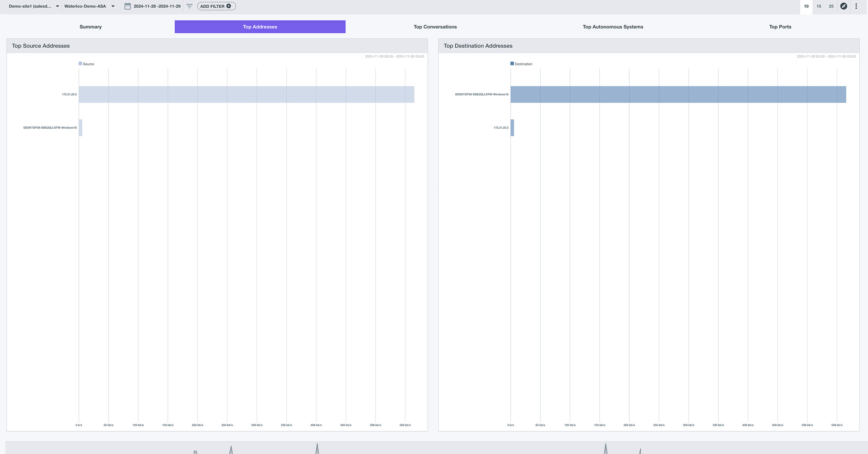Open the Top Conversations tab
The width and height of the screenshot is (868, 454).
tap(435, 27)
